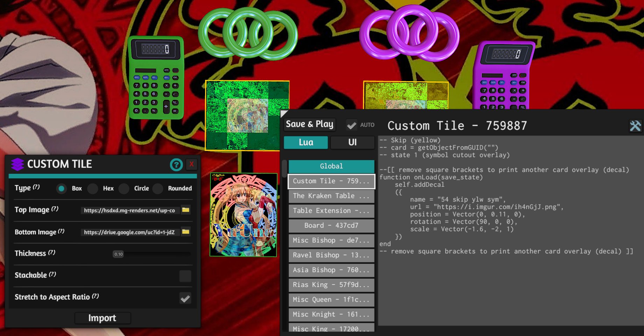Open The Kraken Table script

click(x=331, y=196)
